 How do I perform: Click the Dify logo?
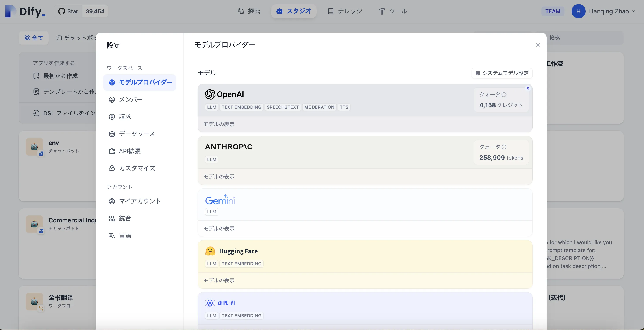25,11
